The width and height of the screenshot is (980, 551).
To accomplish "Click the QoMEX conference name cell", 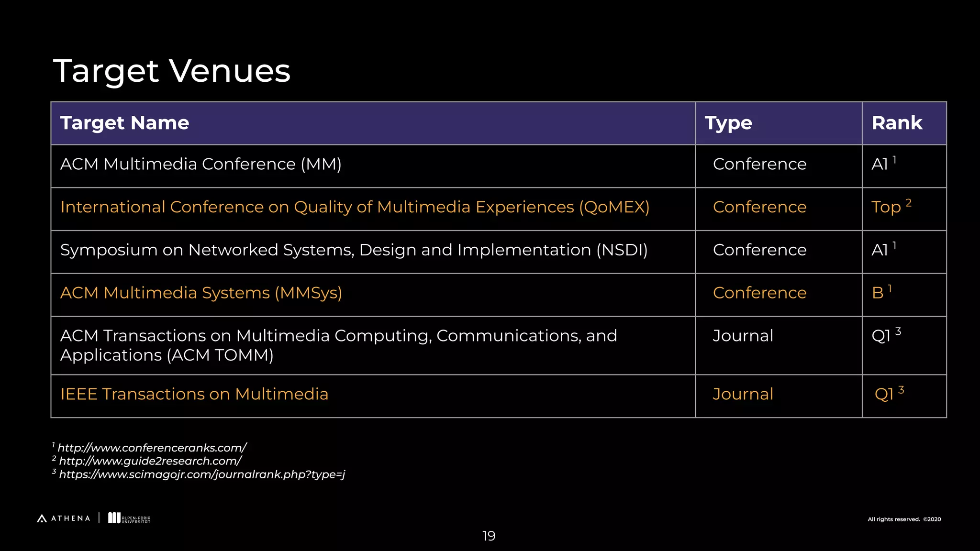I will 355,207.
